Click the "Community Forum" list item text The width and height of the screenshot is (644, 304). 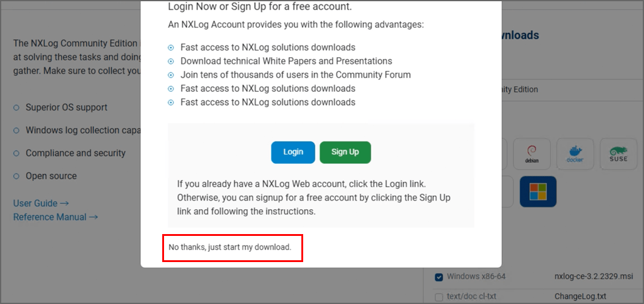coord(295,75)
